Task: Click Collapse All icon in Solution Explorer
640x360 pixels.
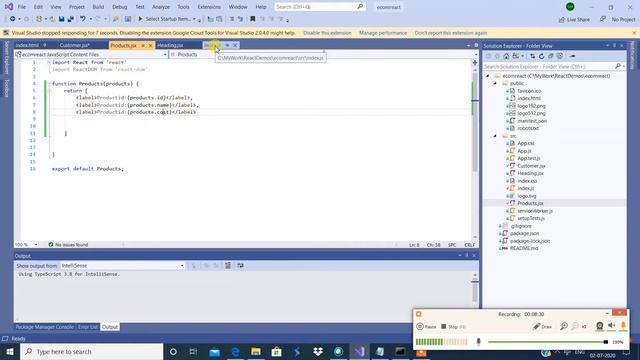Action: (551, 56)
